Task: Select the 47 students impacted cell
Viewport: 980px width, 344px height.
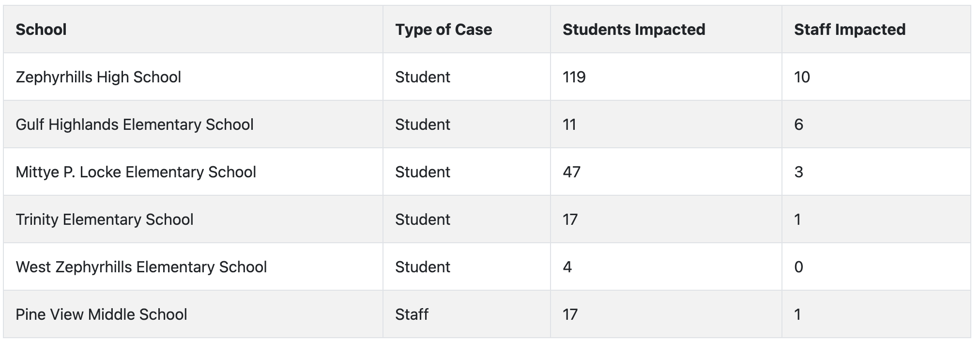Action: [x=571, y=172]
